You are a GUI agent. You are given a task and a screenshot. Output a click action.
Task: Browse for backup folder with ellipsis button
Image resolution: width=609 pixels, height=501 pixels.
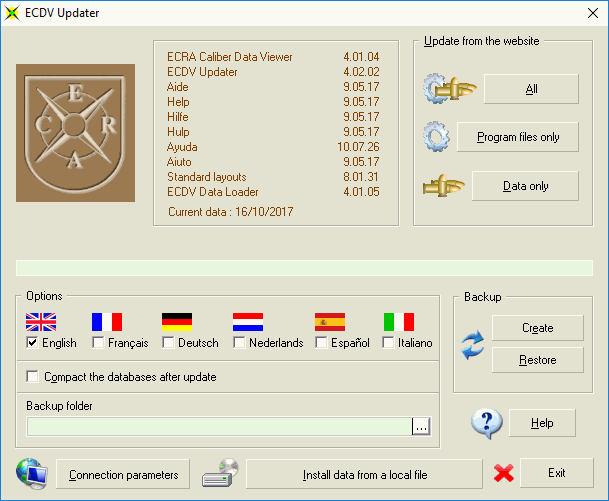coord(421,426)
